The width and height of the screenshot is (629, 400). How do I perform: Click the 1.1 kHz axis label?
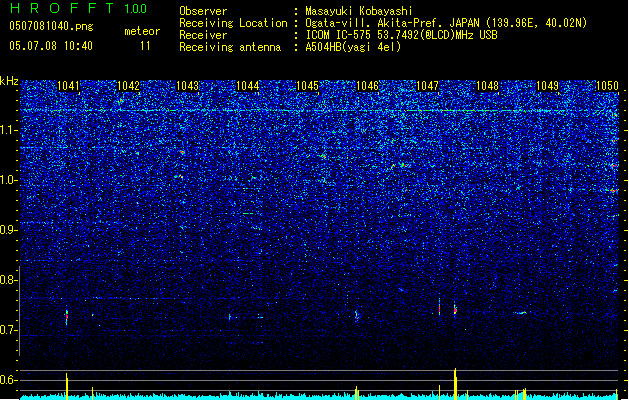[9, 130]
